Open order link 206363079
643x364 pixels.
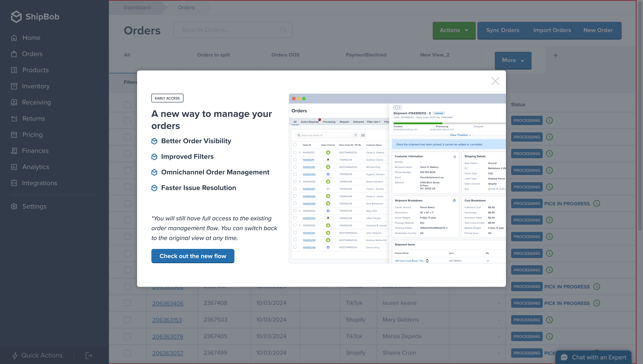click(x=168, y=337)
